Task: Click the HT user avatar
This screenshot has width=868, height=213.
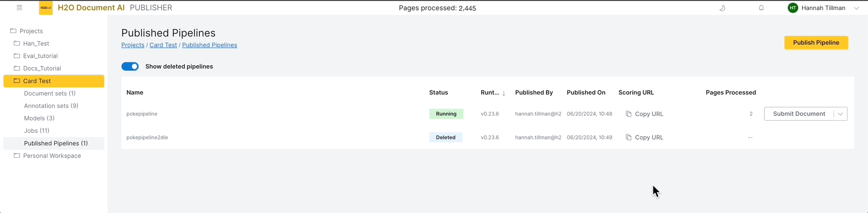Action: pos(793,8)
